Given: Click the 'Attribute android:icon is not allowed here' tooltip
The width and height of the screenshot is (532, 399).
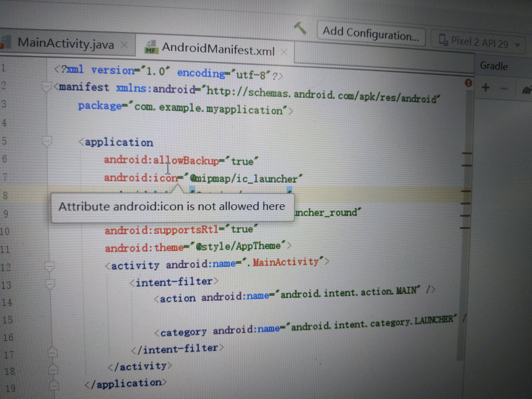Looking at the screenshot, I should point(173,207).
